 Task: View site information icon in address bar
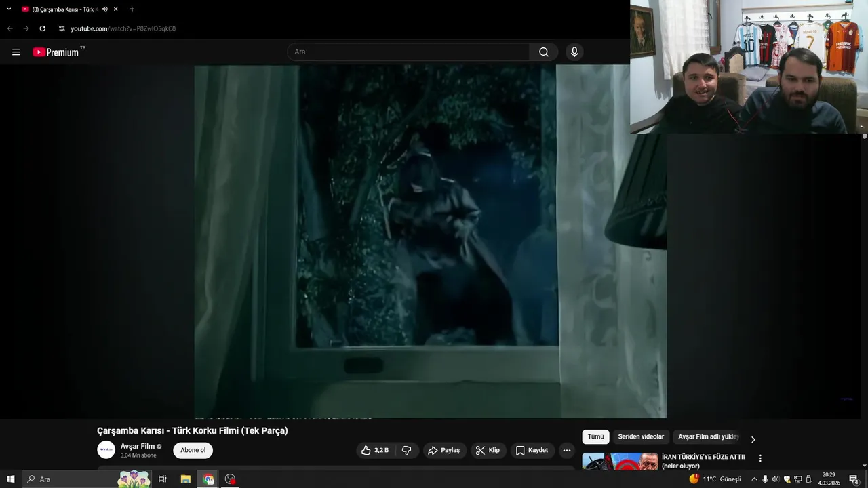pyautogui.click(x=61, y=28)
